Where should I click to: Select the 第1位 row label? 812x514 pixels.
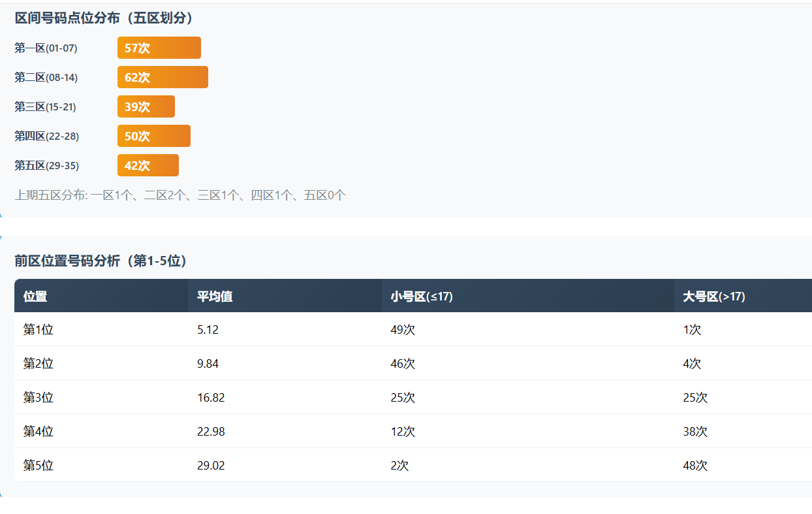[38, 330]
